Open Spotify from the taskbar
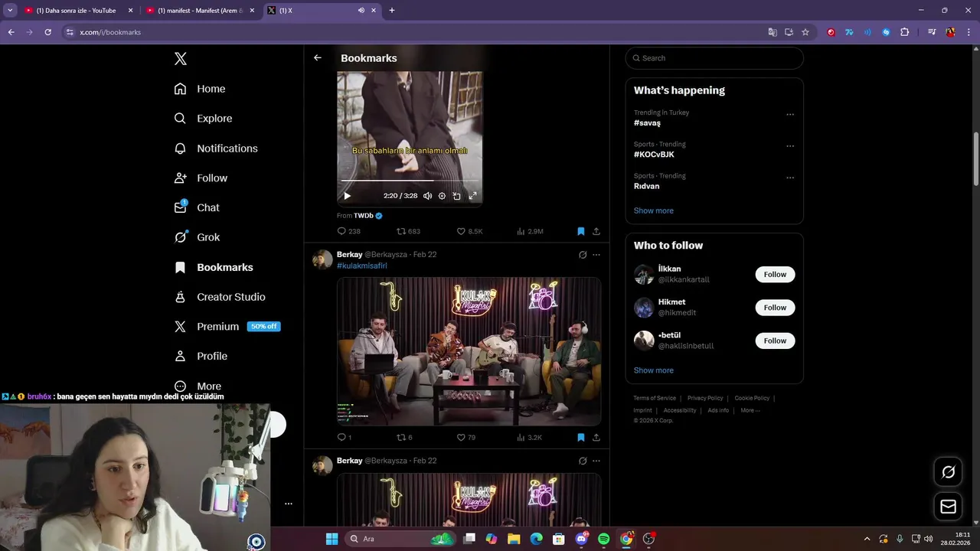Viewport: 980px width, 551px height. tap(603, 539)
